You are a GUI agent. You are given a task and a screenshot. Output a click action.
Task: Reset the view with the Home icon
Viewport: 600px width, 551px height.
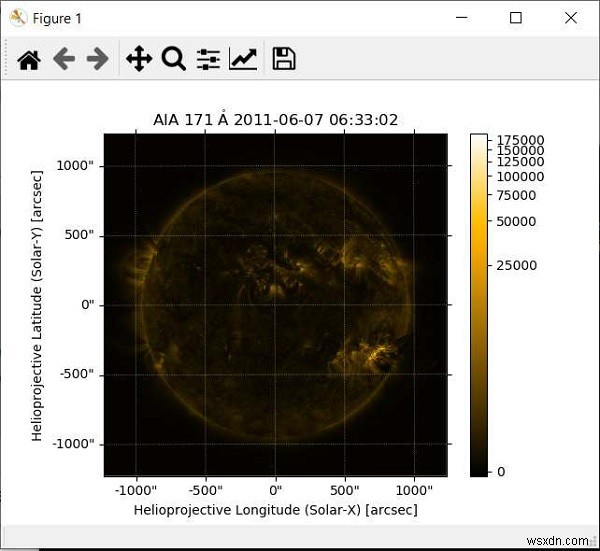click(29, 60)
